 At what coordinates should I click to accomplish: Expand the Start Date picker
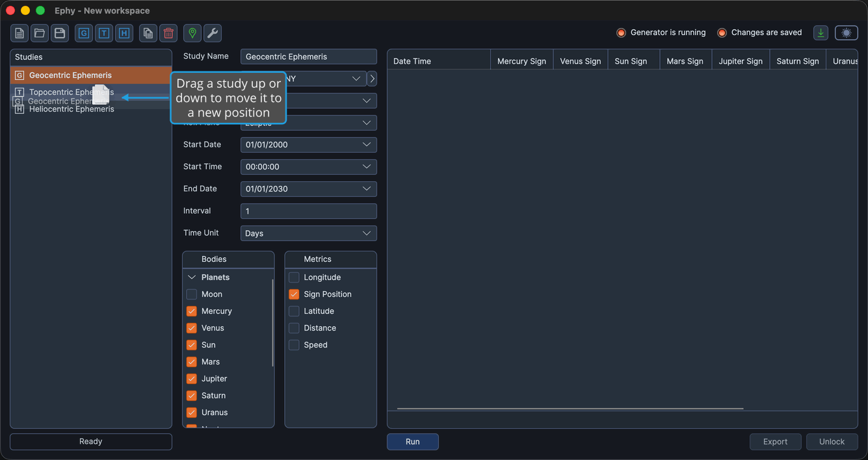click(x=367, y=145)
